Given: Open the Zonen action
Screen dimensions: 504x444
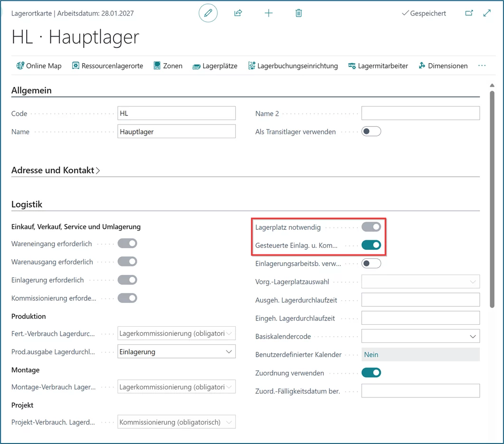Looking at the screenshot, I should pyautogui.click(x=168, y=66).
